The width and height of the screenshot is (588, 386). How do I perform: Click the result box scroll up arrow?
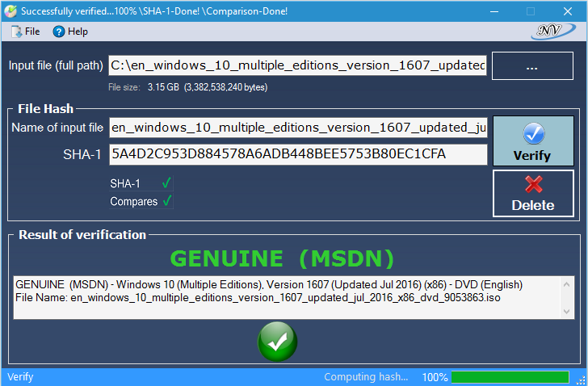567,284
